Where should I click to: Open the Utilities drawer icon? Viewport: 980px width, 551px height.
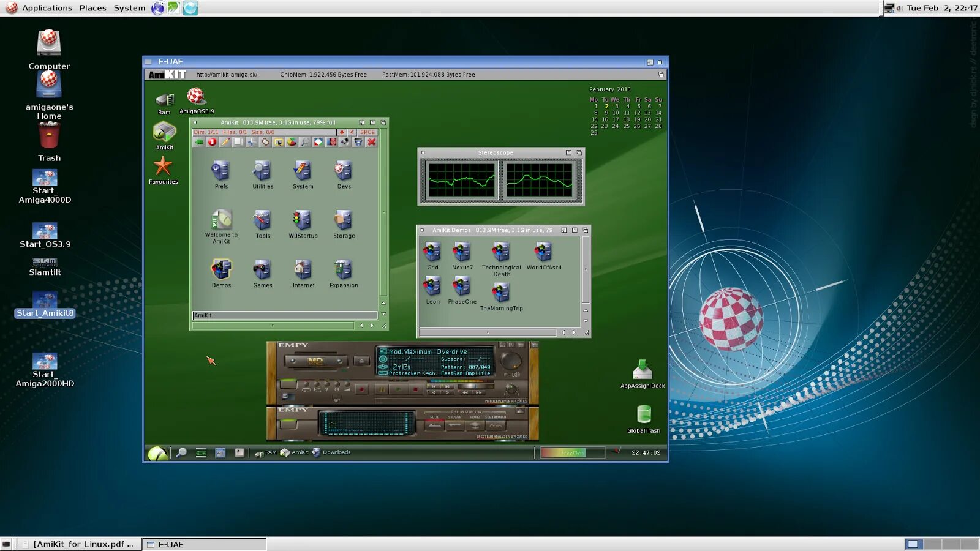point(263,174)
